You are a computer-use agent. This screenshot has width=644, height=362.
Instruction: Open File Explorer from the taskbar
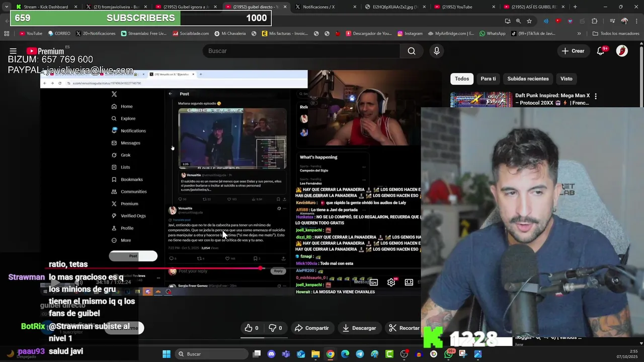[315, 354]
